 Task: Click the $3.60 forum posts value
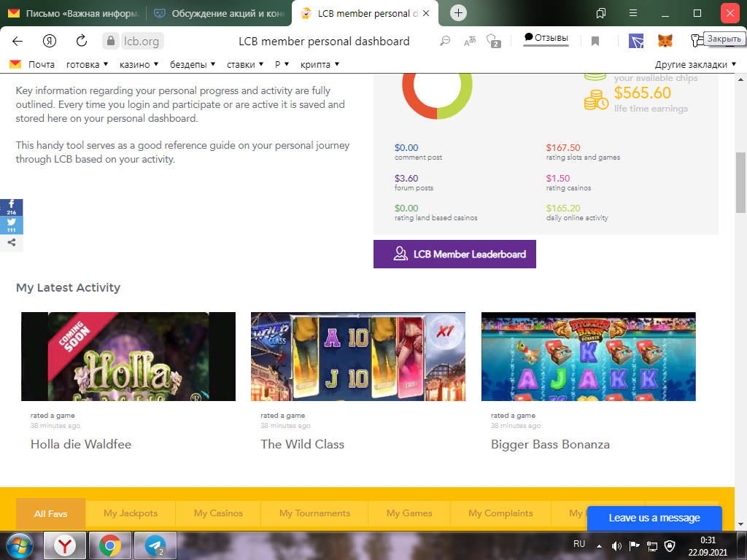point(406,178)
